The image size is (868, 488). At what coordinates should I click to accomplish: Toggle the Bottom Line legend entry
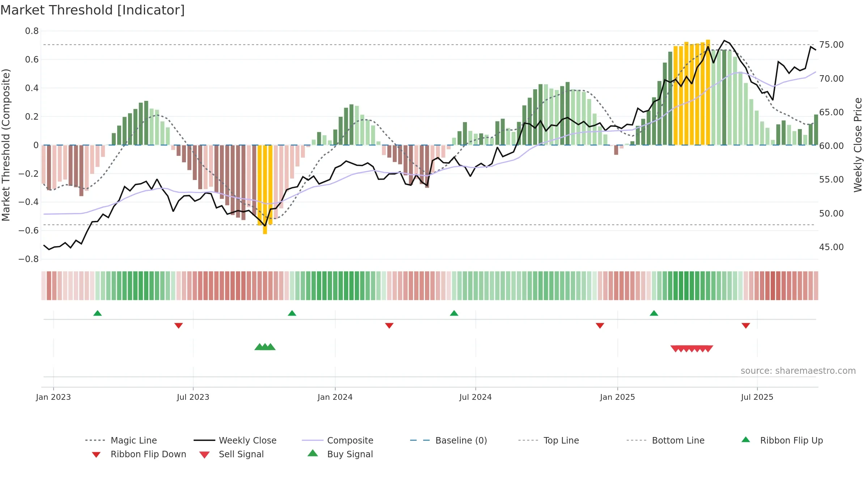tap(665, 440)
